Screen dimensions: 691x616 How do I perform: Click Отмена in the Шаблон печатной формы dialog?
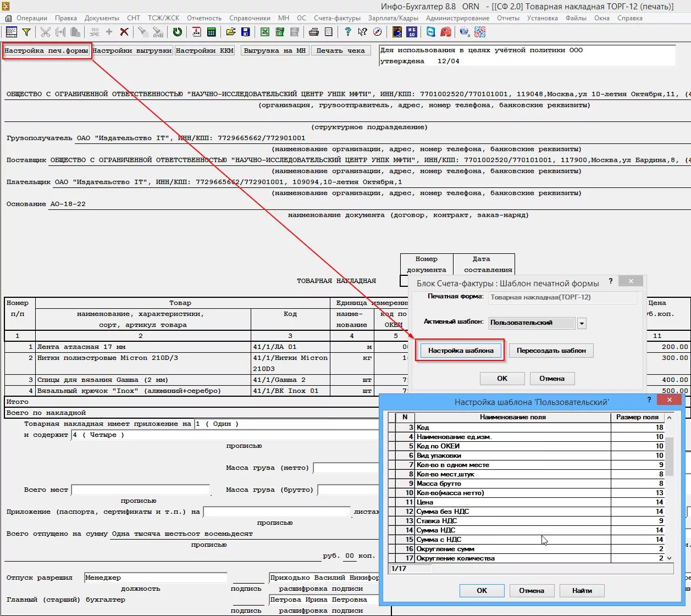click(x=552, y=379)
